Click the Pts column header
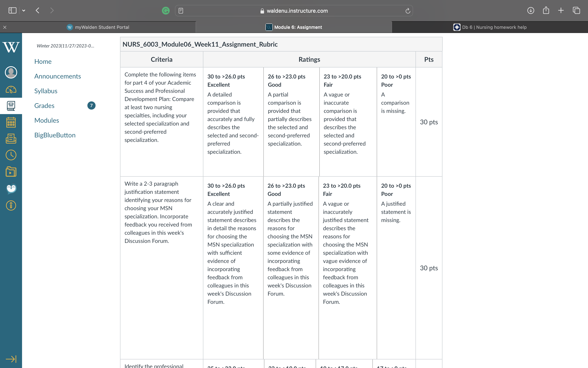This screenshot has width=588, height=368. (429, 59)
